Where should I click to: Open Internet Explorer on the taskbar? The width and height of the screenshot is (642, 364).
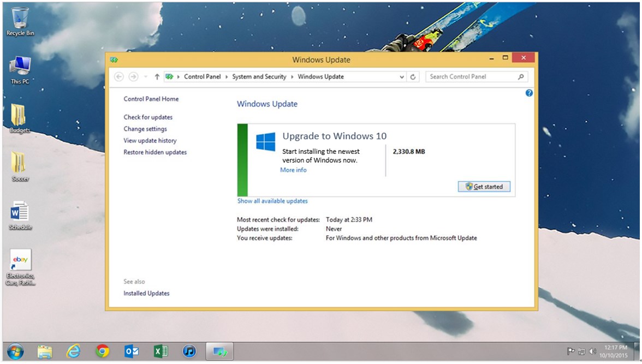click(x=73, y=351)
